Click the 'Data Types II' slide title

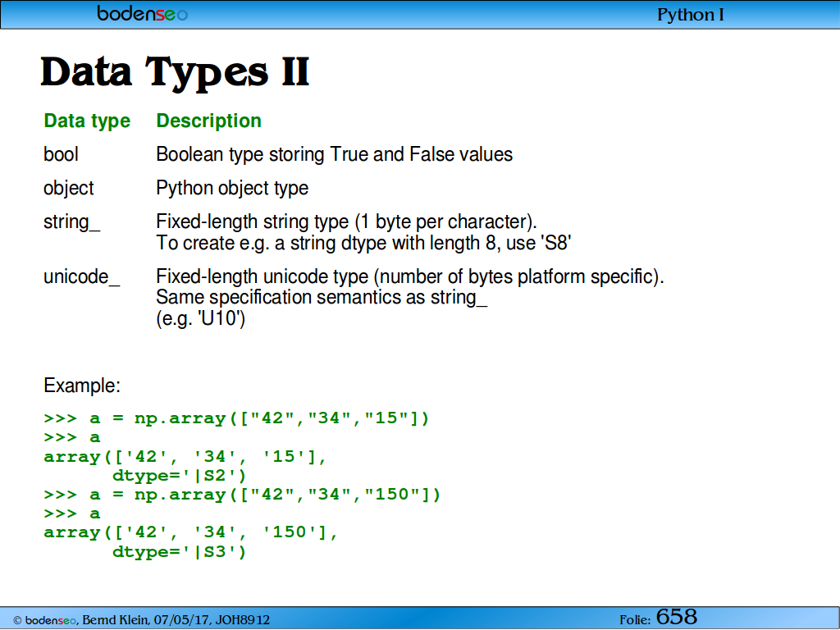coord(176,73)
